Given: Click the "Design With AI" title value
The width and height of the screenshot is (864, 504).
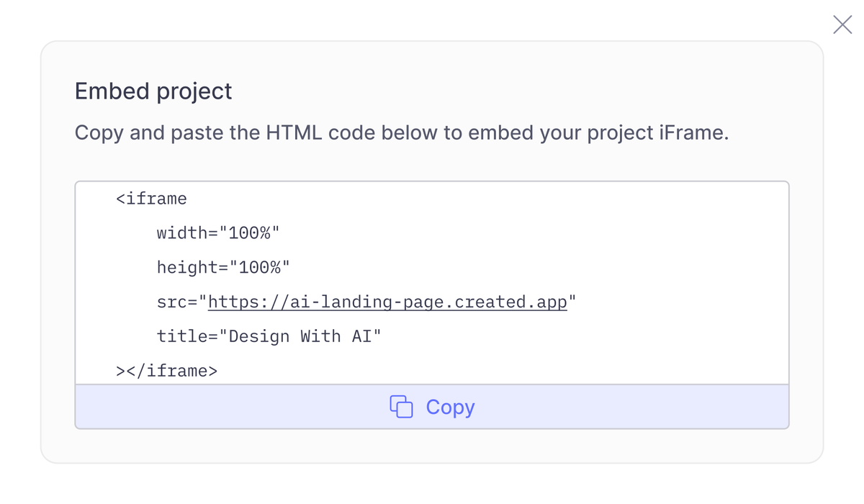Looking at the screenshot, I should coord(300,337).
